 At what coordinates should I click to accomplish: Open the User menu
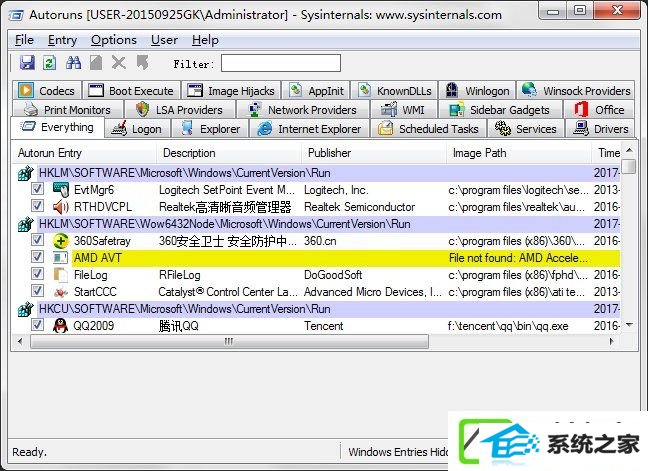164,40
